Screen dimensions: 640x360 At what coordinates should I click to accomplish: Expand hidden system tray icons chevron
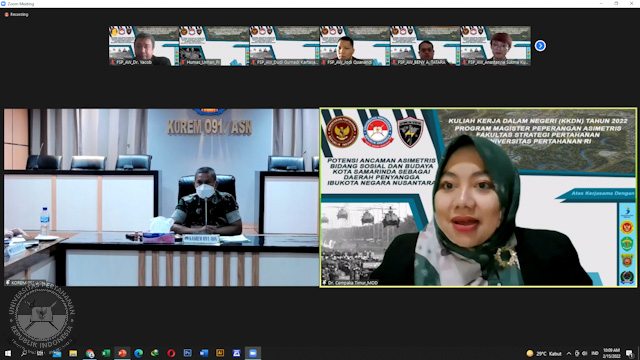(x=569, y=353)
